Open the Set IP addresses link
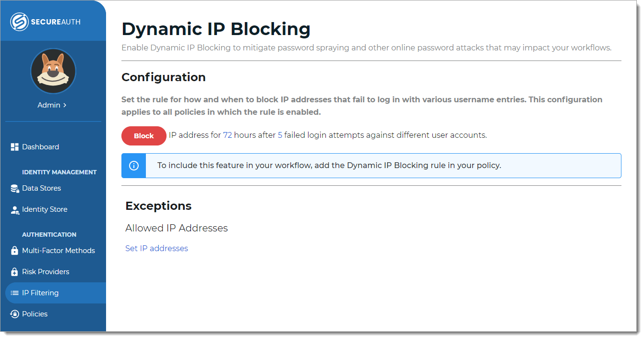 156,248
